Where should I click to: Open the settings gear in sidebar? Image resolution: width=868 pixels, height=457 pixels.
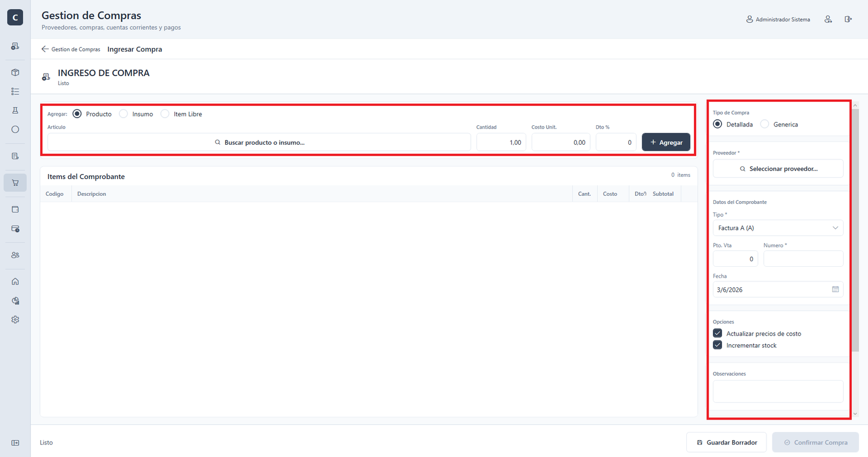pyautogui.click(x=15, y=320)
